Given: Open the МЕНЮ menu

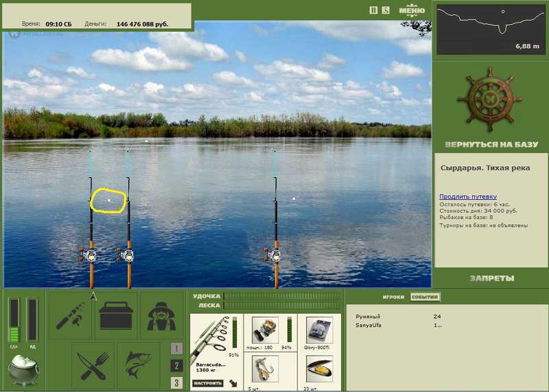Looking at the screenshot, I should tap(412, 10).
